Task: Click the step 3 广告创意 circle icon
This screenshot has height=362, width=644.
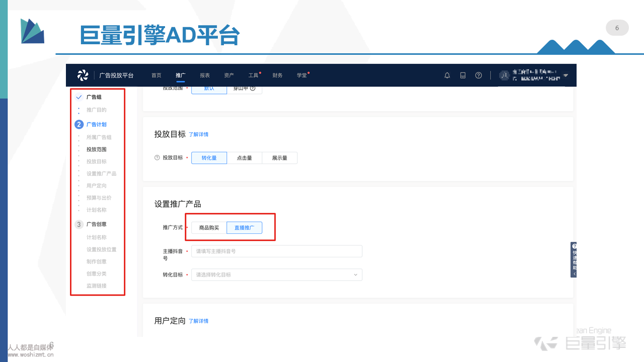Action: [79, 224]
